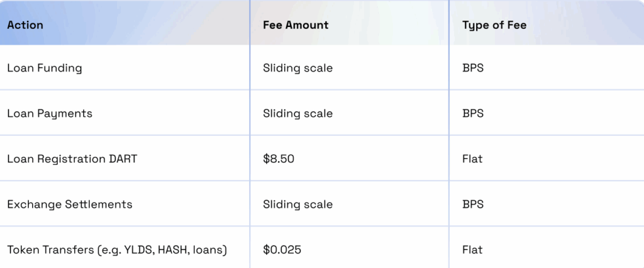The image size is (644, 268).
Task: Click Sliding scale in Exchange Settlements row
Action: (297, 204)
